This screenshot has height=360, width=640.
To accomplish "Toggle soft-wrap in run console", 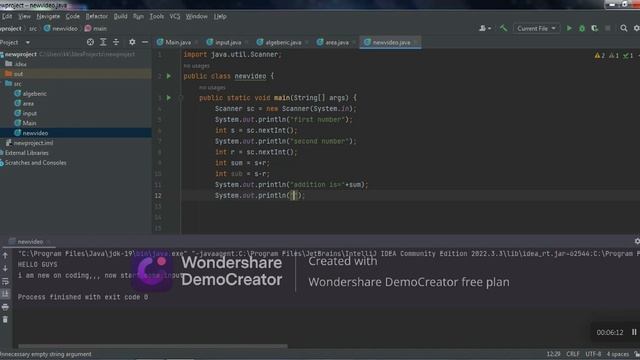I will click(x=5, y=282).
